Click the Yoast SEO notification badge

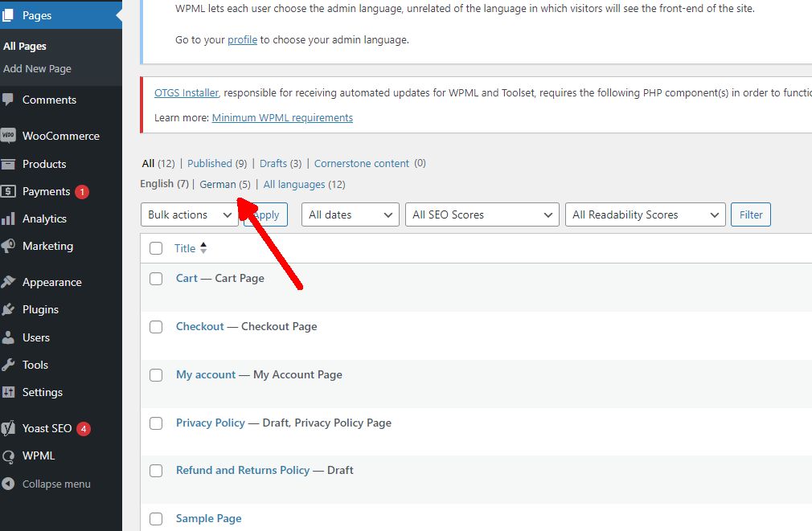pyautogui.click(x=84, y=428)
